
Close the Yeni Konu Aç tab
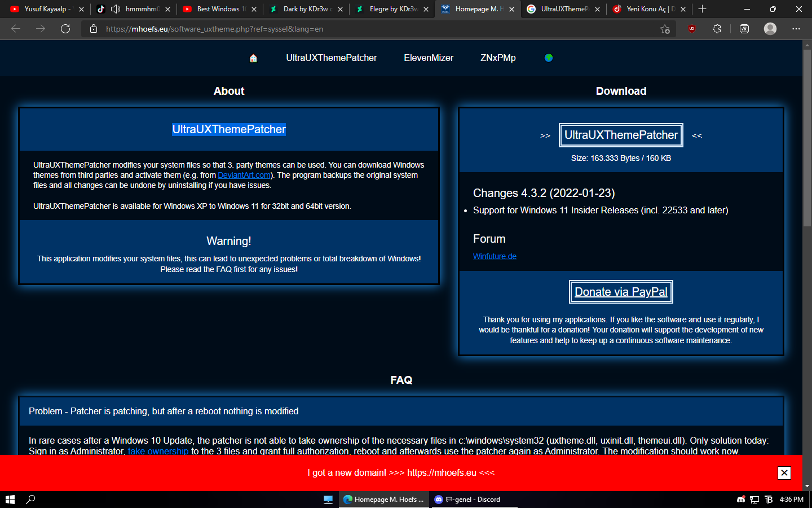coord(683,9)
